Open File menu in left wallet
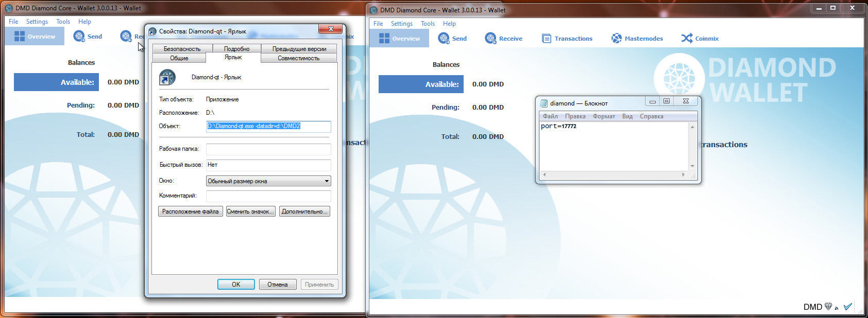The width and height of the screenshot is (868, 318). click(x=13, y=22)
